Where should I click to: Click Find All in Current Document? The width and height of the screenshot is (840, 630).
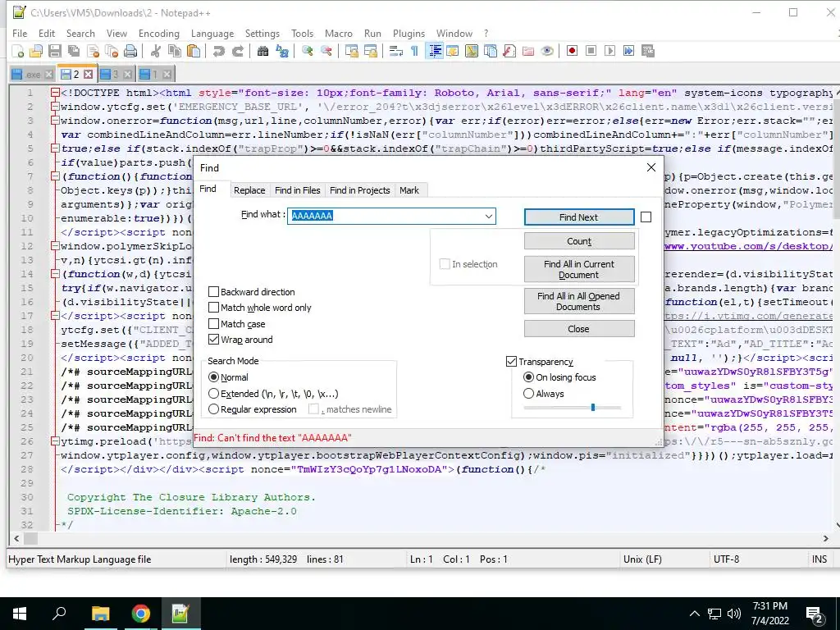pyautogui.click(x=579, y=269)
